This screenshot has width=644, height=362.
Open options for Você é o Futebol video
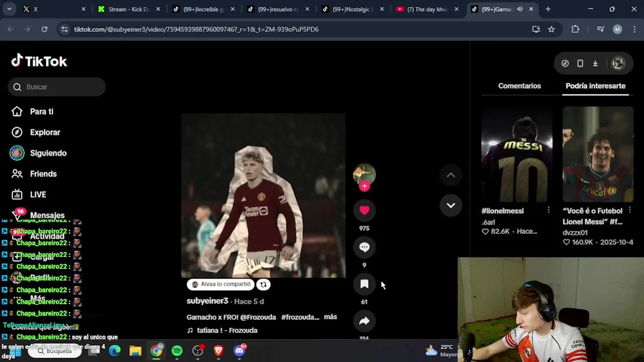[630, 210]
